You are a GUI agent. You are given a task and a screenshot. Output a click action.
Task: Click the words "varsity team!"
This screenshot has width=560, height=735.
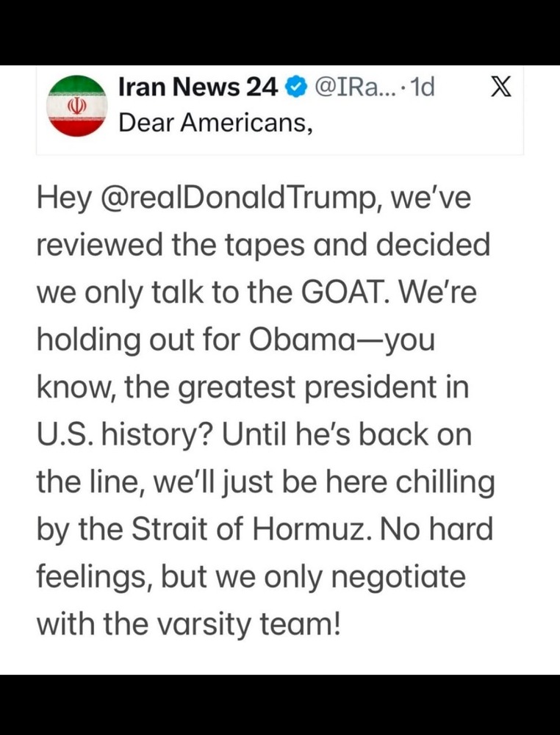click(259, 623)
